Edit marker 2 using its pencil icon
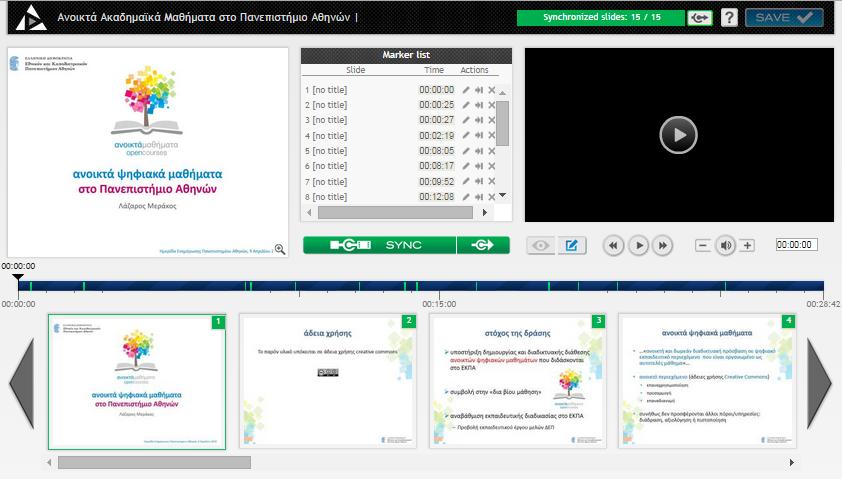The image size is (842, 479). [x=466, y=105]
